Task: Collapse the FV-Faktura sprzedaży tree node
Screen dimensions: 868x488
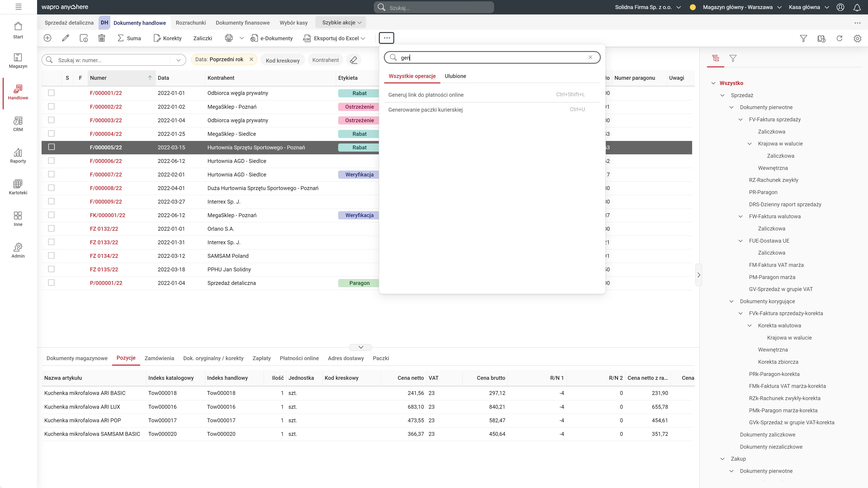Action: pos(740,120)
